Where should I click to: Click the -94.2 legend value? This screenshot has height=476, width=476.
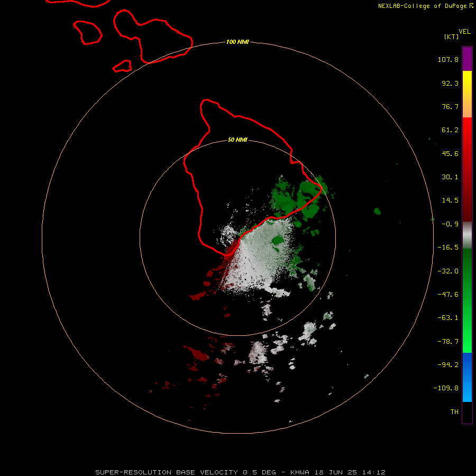(x=448, y=364)
